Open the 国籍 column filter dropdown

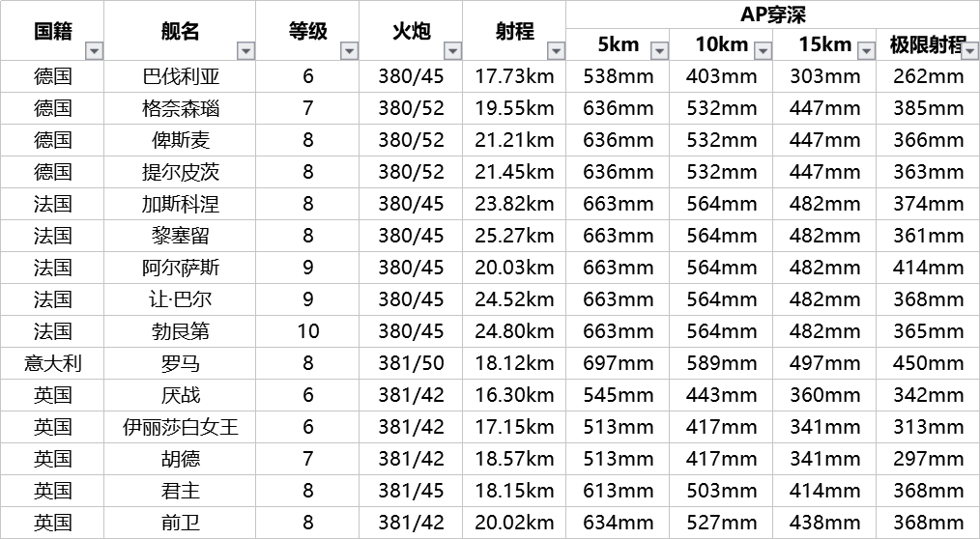[x=93, y=50]
